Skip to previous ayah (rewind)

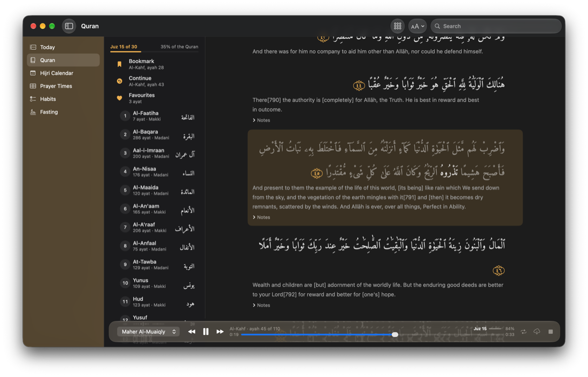click(x=191, y=332)
